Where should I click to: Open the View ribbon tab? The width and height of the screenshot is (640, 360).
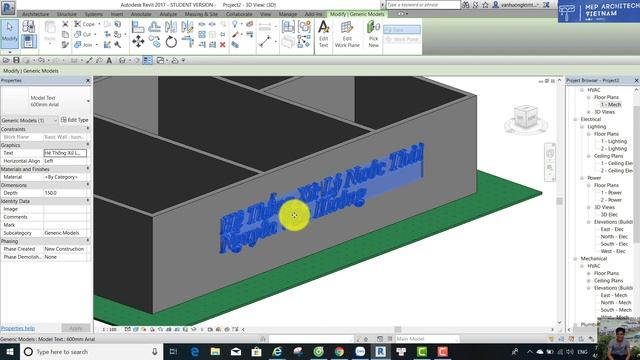pyautogui.click(x=265, y=14)
